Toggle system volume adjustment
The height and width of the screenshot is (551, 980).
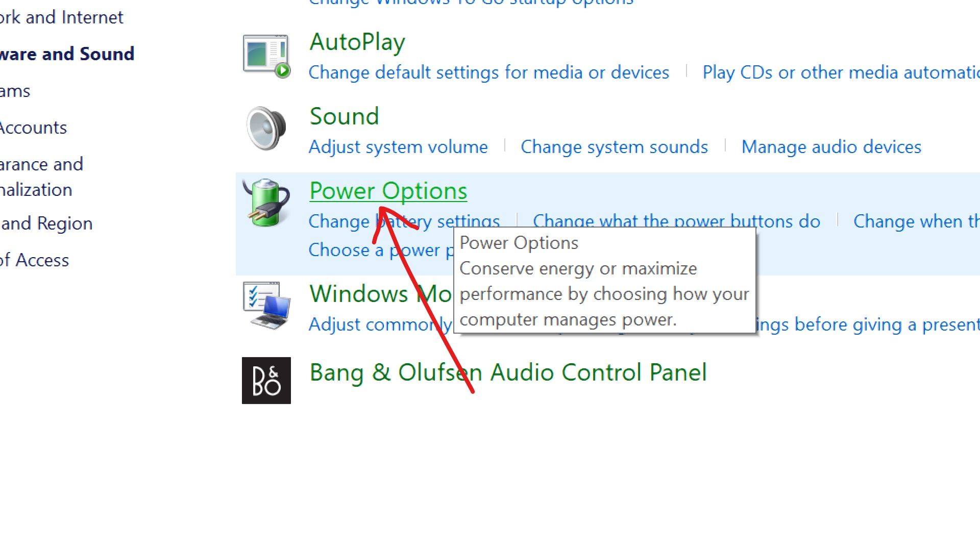point(398,146)
